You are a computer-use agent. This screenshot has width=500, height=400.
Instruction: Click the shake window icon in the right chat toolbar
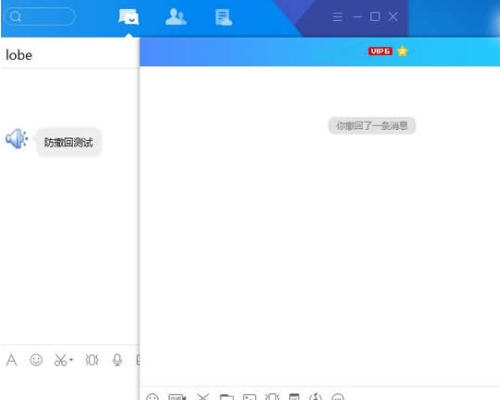tap(272, 397)
